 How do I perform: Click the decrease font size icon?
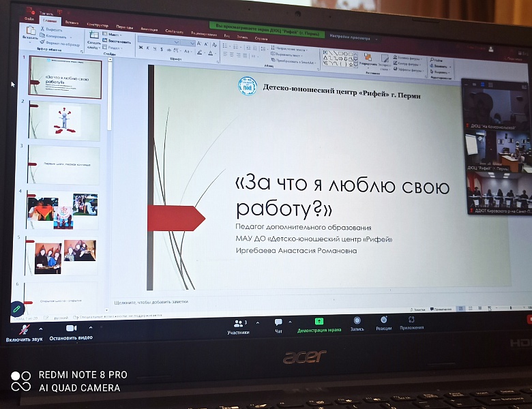(x=206, y=44)
